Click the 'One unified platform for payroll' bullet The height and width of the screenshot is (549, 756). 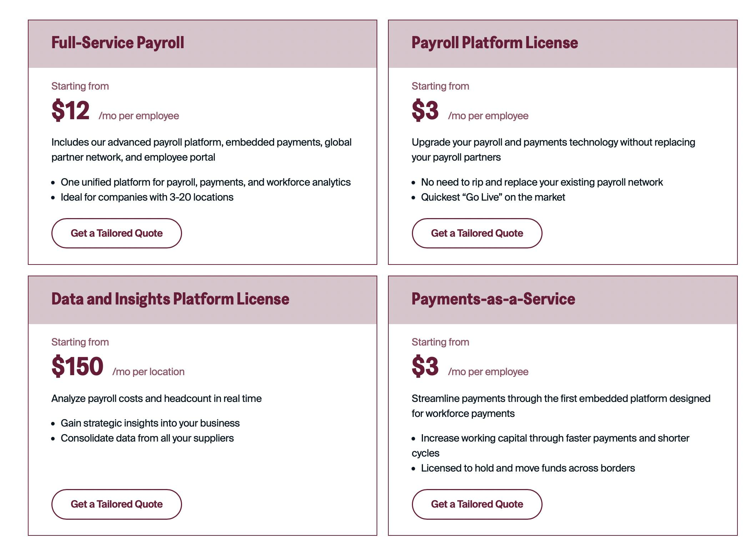[205, 182]
